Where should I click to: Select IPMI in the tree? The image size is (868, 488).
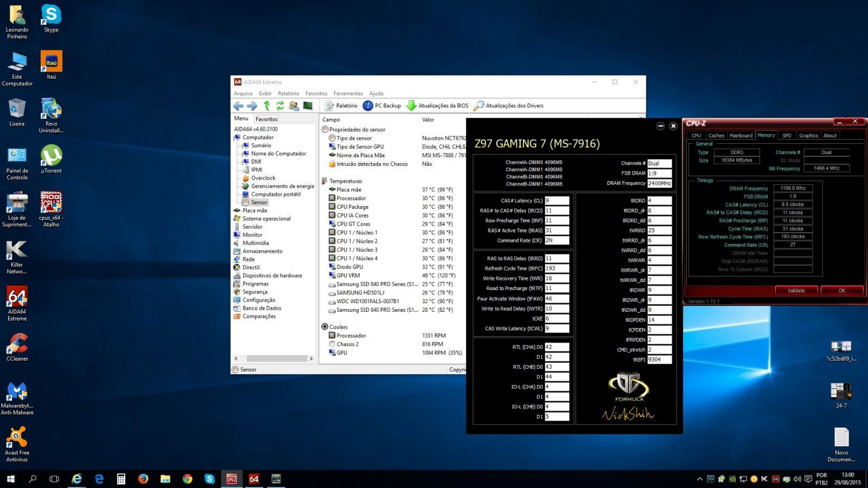(257, 170)
